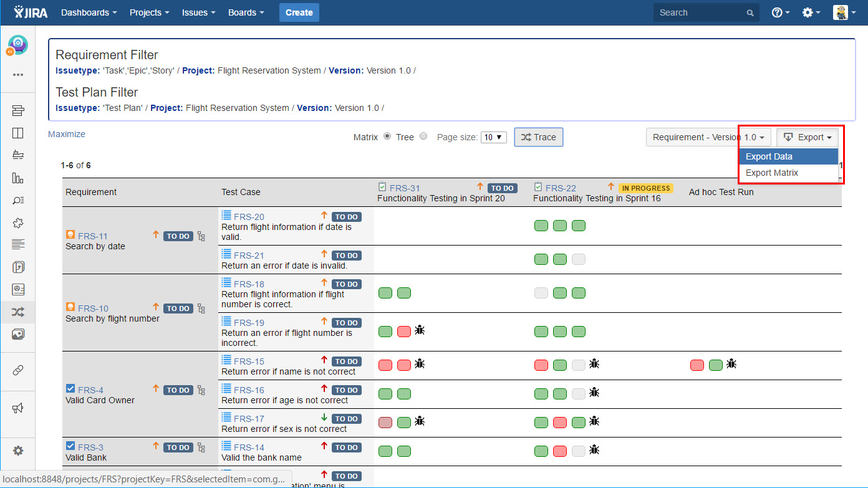This screenshot has height=488, width=868.
Task: Open the Releases ship icon in sidebar
Action: click(17, 155)
